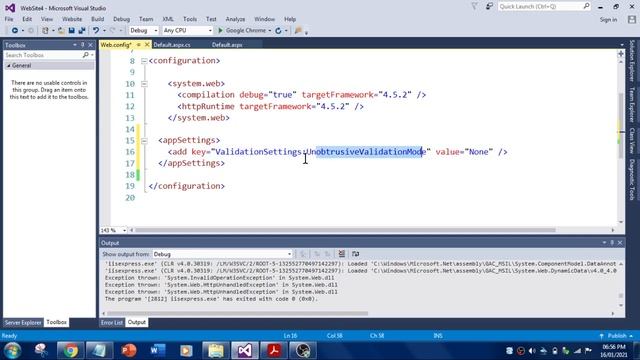Viewport: 640px width, 360px height.
Task: Close the Output panel
Action: tap(620, 242)
